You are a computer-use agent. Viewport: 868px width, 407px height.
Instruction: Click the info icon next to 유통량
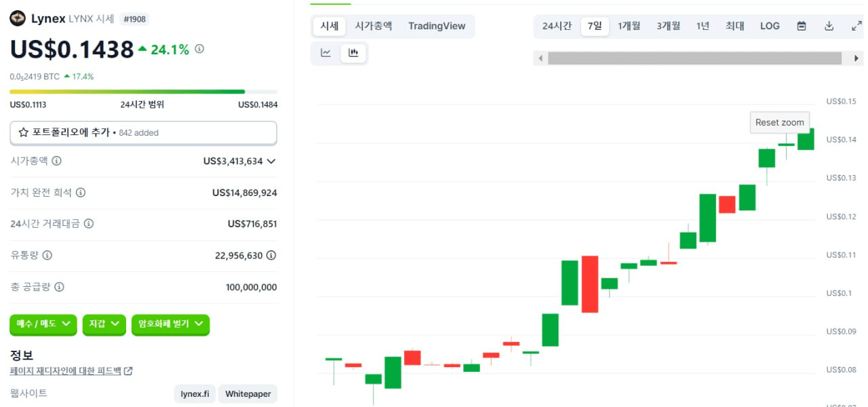(45, 255)
